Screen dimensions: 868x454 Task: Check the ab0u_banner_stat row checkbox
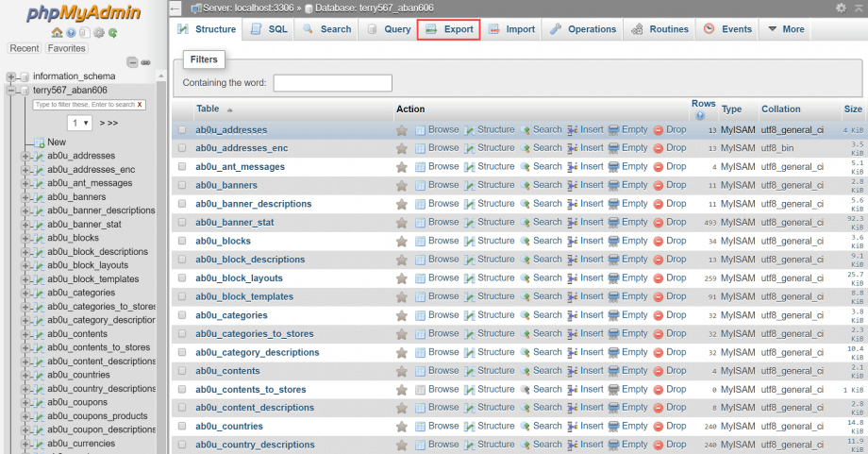182,222
